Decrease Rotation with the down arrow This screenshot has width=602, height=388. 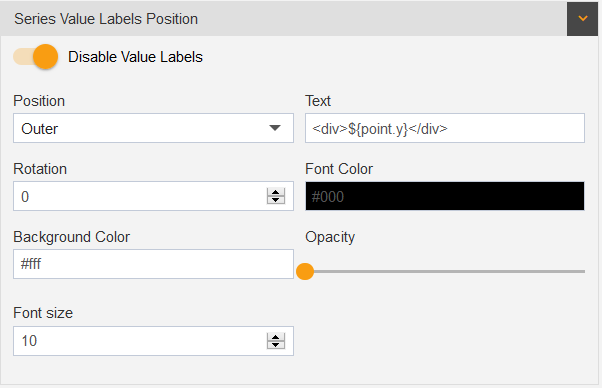pyautogui.click(x=276, y=200)
